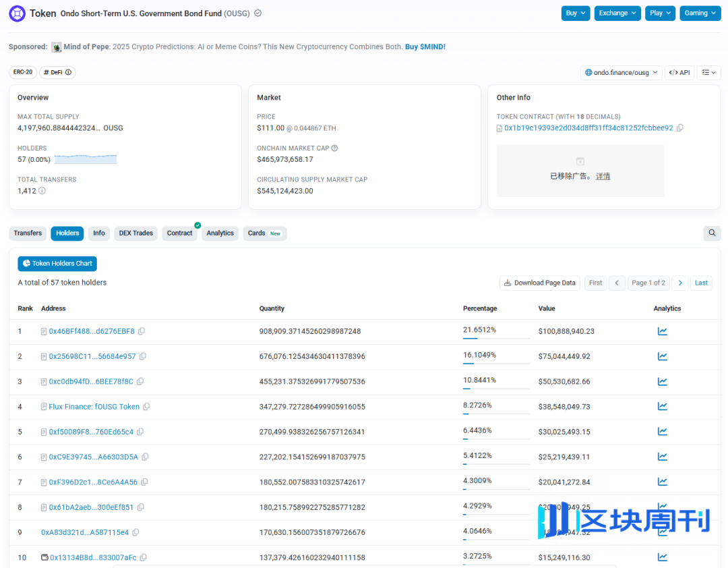This screenshot has width=728, height=568.
Task: Open the Play dropdown
Action: pos(660,13)
